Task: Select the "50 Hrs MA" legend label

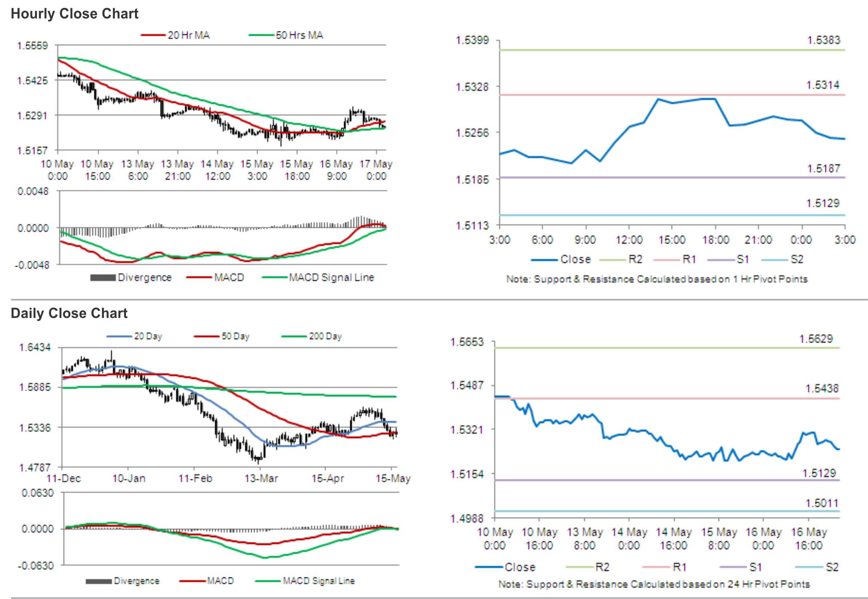Action: coord(299,35)
